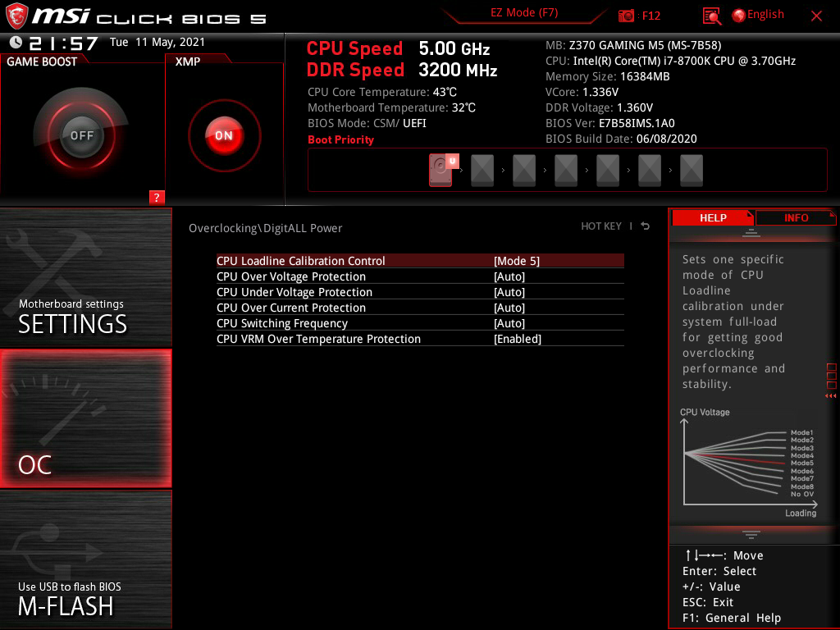
Task: Click the BIOS Build Date 06/08/2020 text
Action: pyautogui.click(x=621, y=139)
